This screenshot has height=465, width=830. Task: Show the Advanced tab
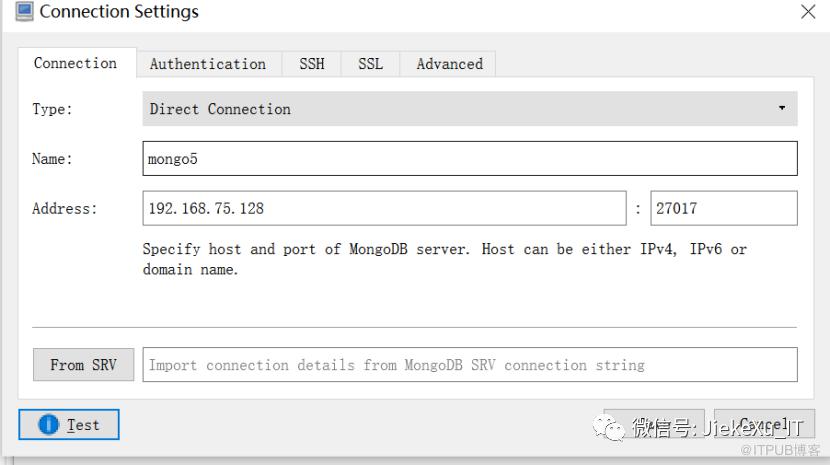tap(449, 64)
